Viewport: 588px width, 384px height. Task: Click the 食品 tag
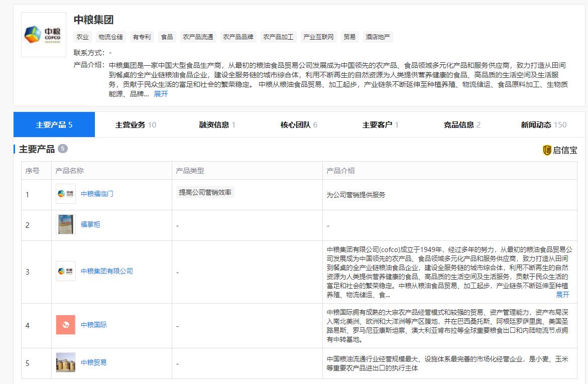(x=167, y=37)
